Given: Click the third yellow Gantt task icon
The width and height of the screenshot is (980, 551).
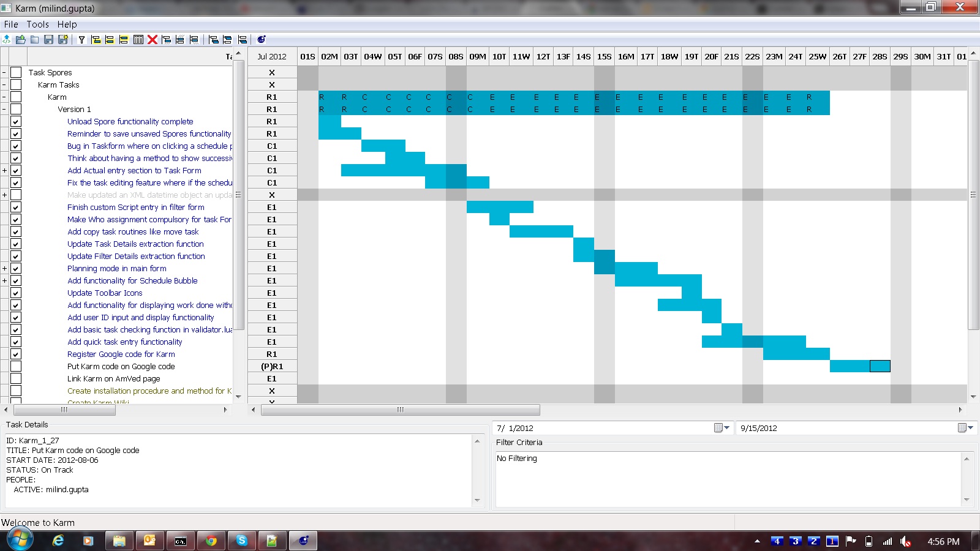Looking at the screenshot, I should coord(124,39).
